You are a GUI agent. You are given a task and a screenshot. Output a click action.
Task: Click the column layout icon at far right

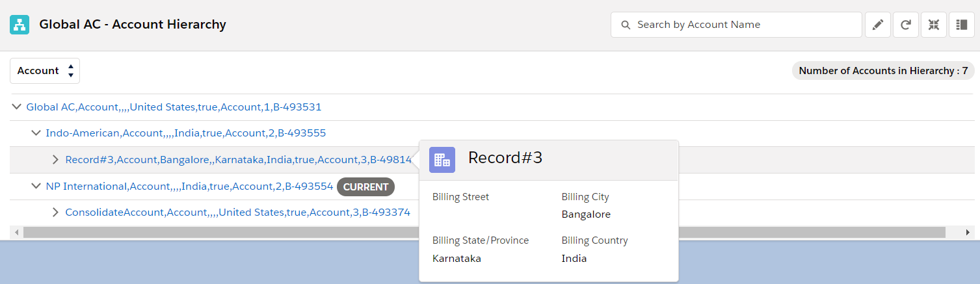(x=961, y=25)
